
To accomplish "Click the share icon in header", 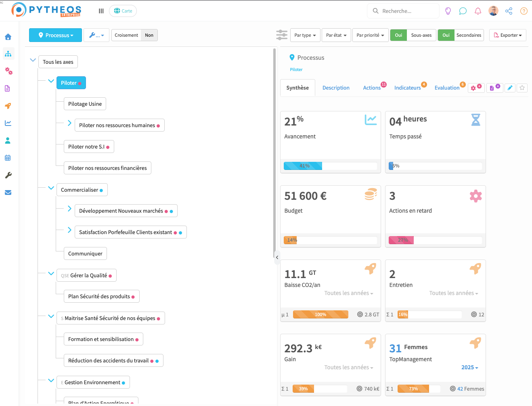I will point(509,11).
